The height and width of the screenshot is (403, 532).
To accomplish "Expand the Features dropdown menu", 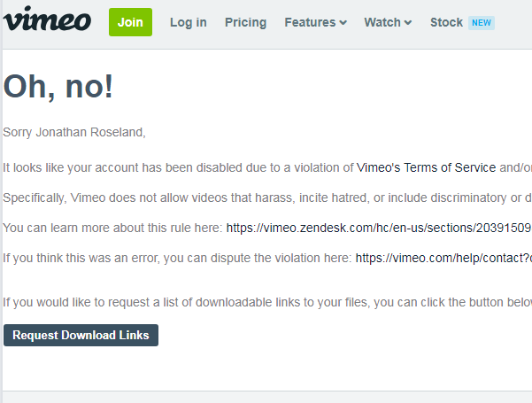I will (315, 22).
